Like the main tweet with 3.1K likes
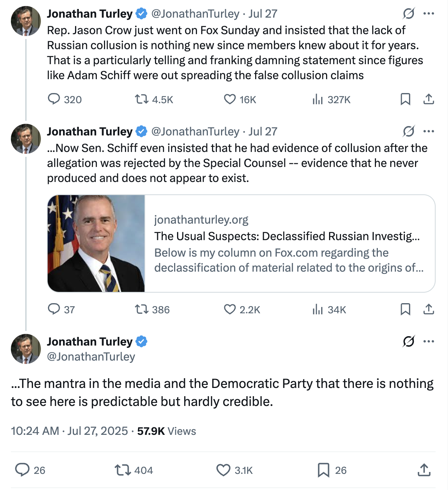Image resolution: width=448 pixels, height=490 pixels. [x=224, y=470]
